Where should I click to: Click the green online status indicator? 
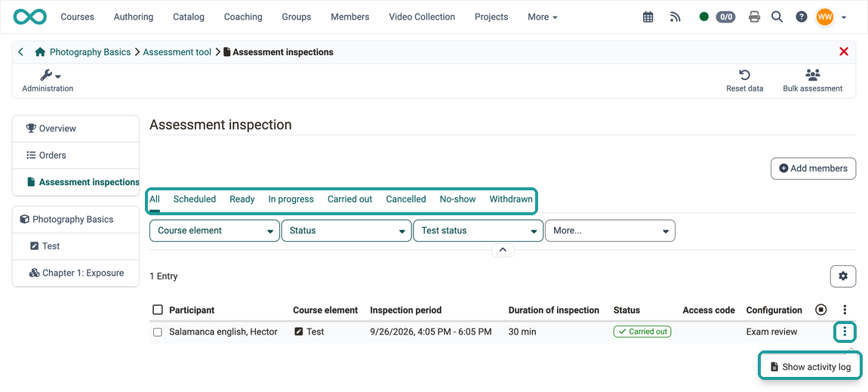(x=703, y=17)
